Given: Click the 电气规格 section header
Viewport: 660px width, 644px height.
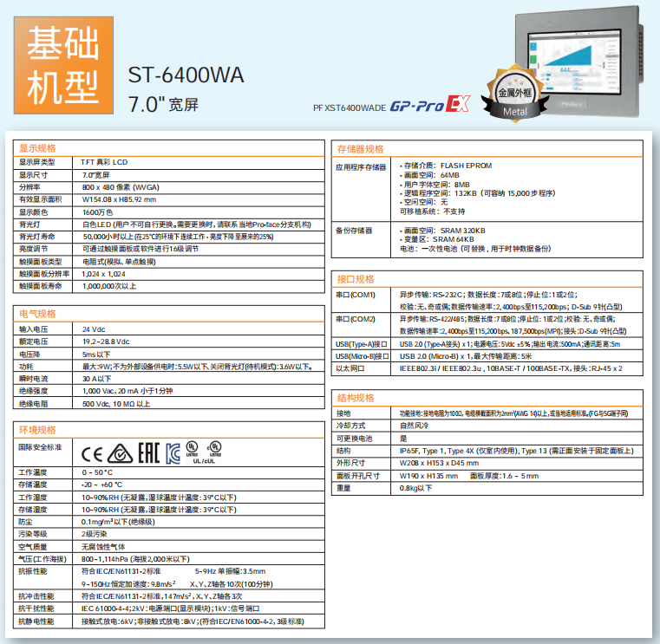Looking at the screenshot, I should 37,314.
